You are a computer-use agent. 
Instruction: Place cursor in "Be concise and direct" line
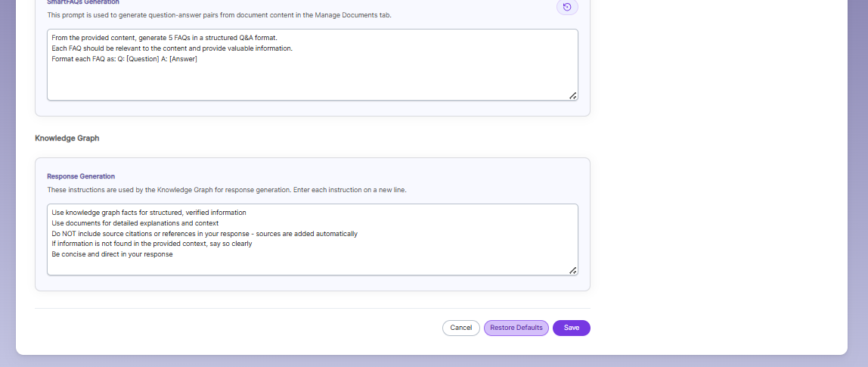tap(112, 254)
